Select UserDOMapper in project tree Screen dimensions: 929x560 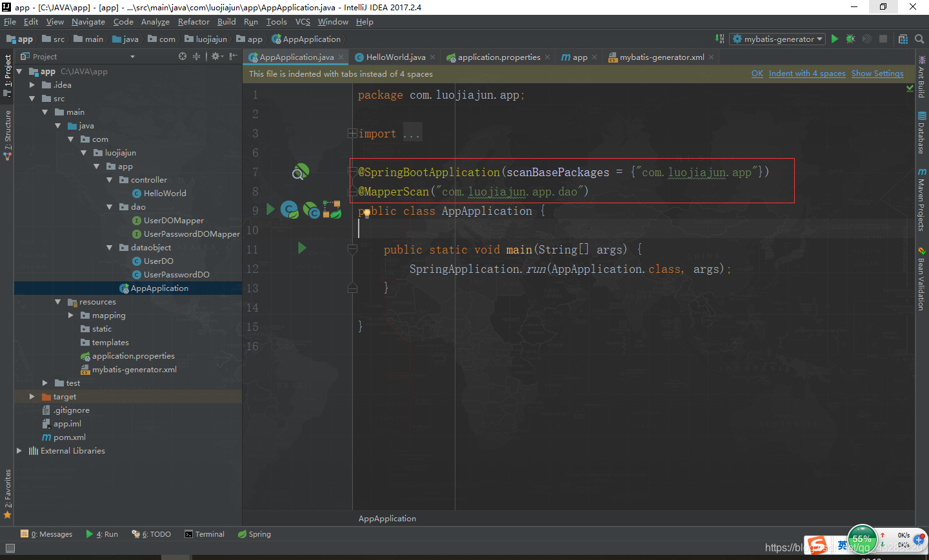(174, 221)
